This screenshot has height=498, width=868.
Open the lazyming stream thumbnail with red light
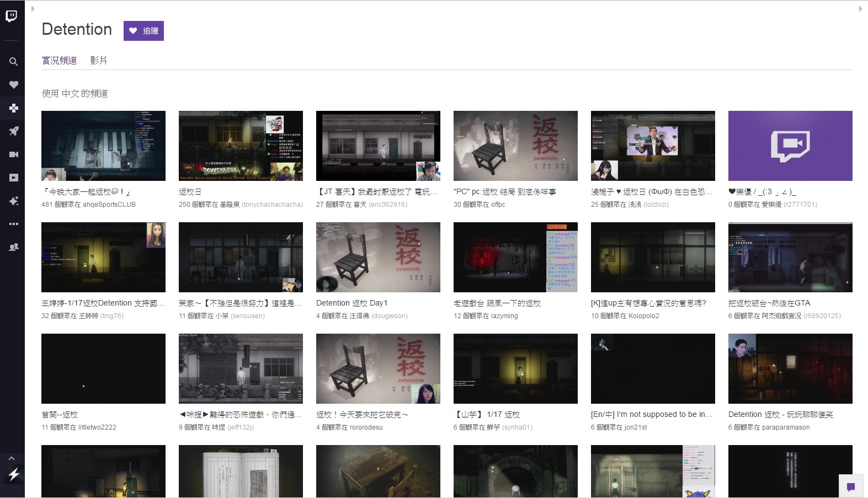pyautogui.click(x=515, y=257)
